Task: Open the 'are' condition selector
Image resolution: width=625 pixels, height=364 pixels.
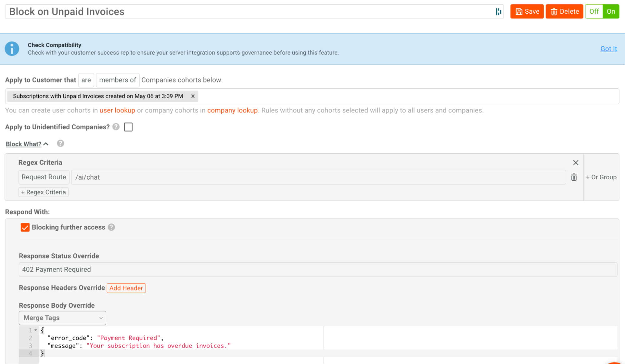Action: point(86,80)
